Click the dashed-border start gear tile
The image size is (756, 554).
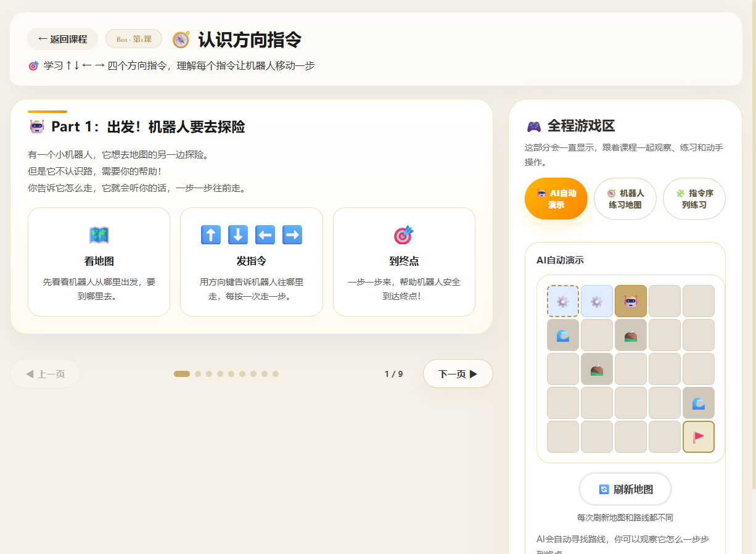[x=563, y=301]
